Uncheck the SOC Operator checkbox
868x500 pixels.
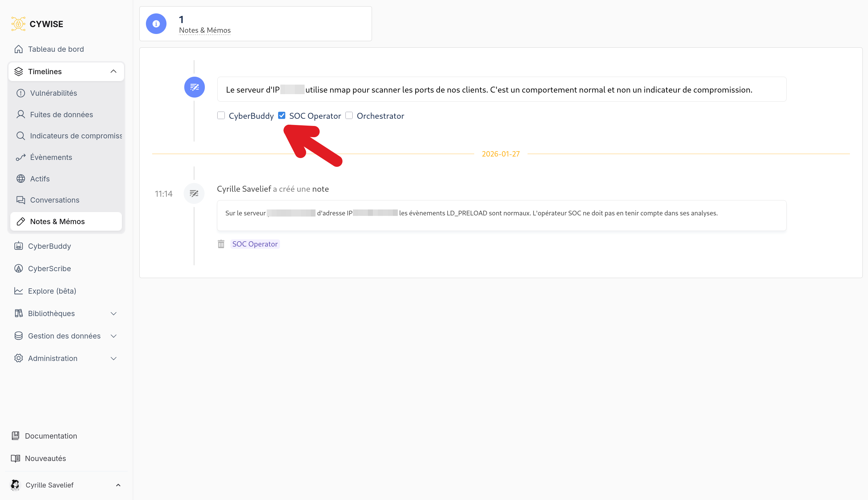282,116
